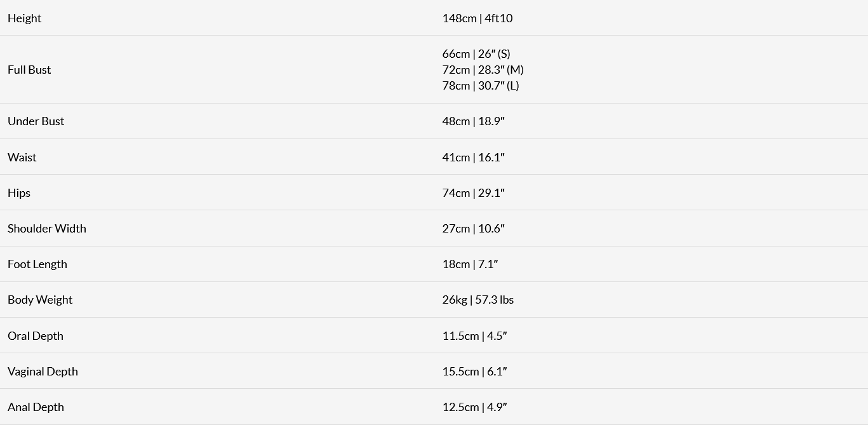Screen dimensions: 868x425
Task: Click the Hips row label
Action: pos(19,193)
